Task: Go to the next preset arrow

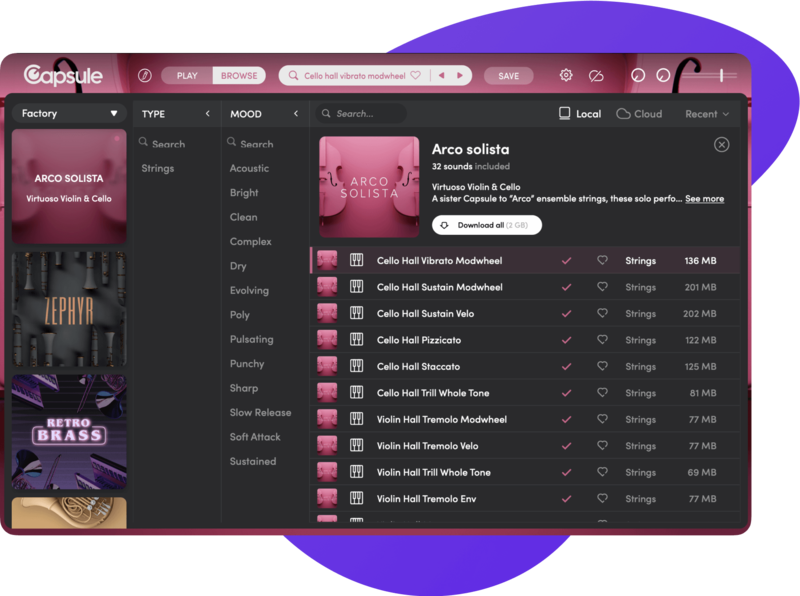Action: tap(460, 76)
